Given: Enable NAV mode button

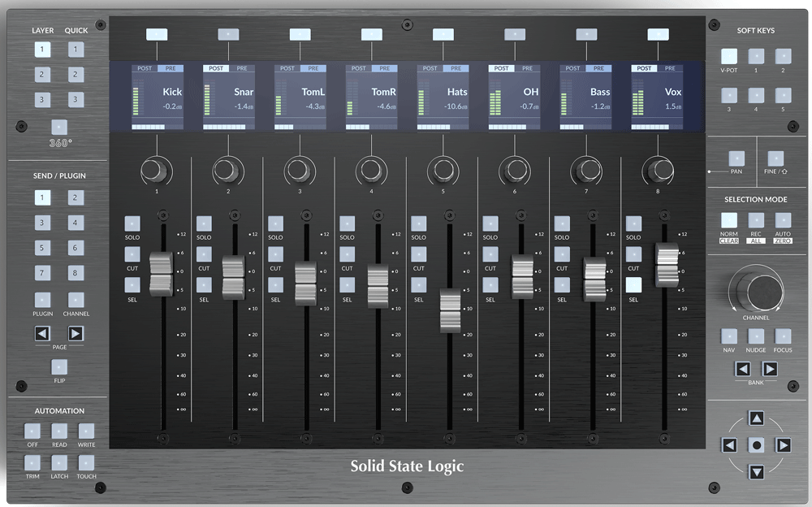Looking at the screenshot, I should click(x=728, y=336).
